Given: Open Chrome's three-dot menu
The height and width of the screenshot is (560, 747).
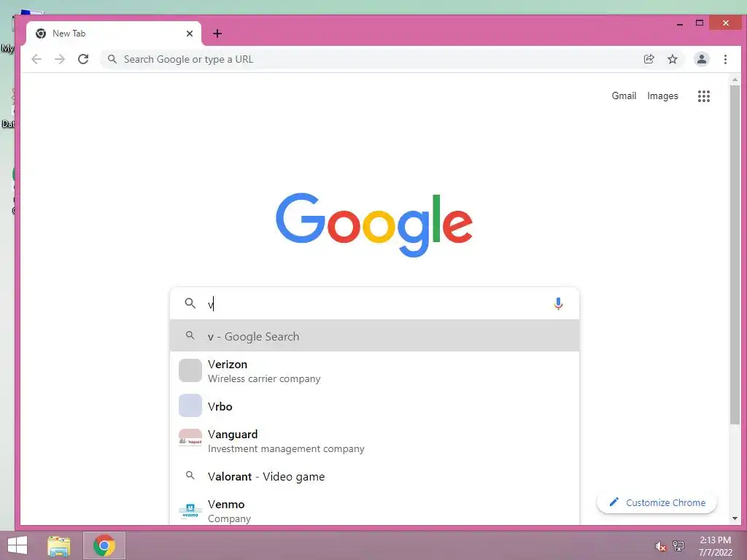Looking at the screenshot, I should point(725,59).
